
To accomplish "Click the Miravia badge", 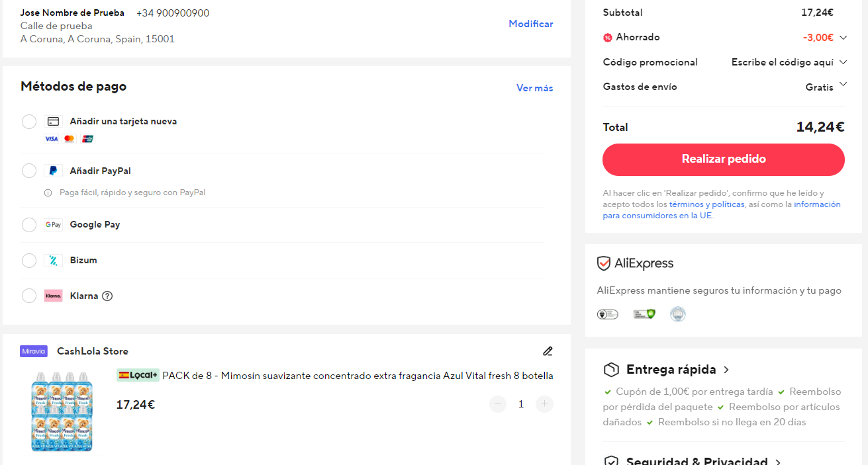I will tap(34, 351).
